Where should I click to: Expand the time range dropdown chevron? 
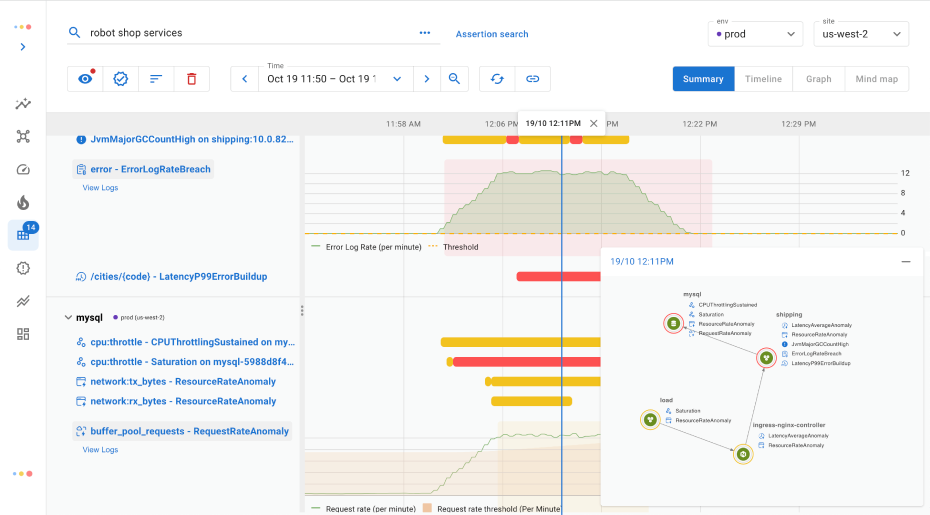pyautogui.click(x=397, y=79)
